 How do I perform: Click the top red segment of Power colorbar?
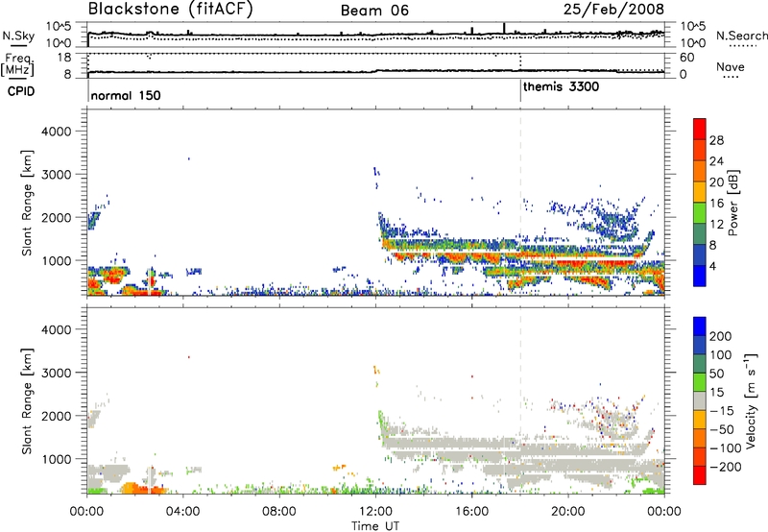(x=700, y=129)
